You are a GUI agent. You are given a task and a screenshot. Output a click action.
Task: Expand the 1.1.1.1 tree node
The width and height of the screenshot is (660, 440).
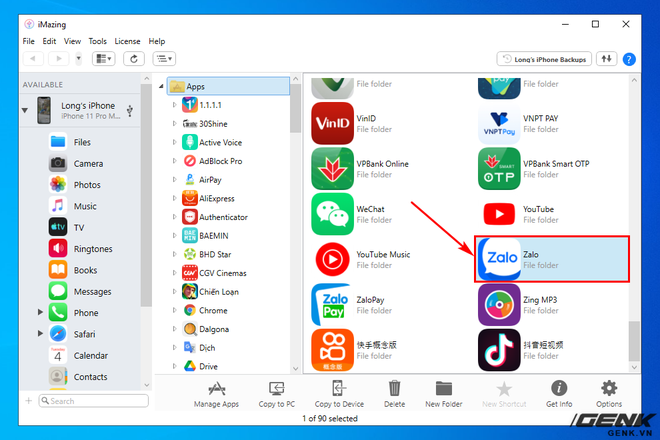tap(174, 105)
